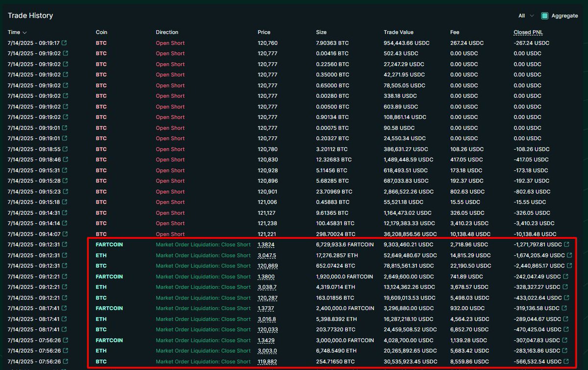Click the underlined price 1.3800

click(267, 277)
